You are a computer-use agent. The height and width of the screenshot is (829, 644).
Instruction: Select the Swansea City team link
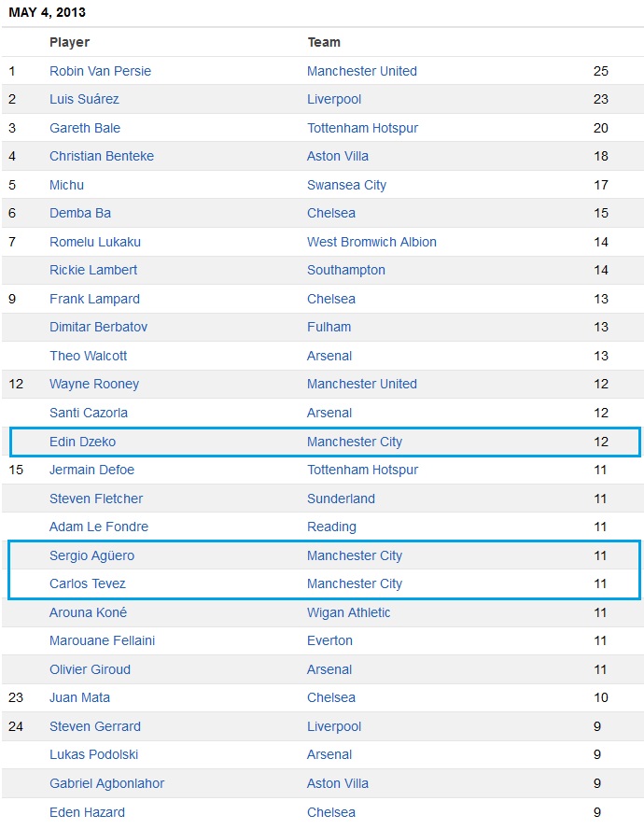(347, 185)
